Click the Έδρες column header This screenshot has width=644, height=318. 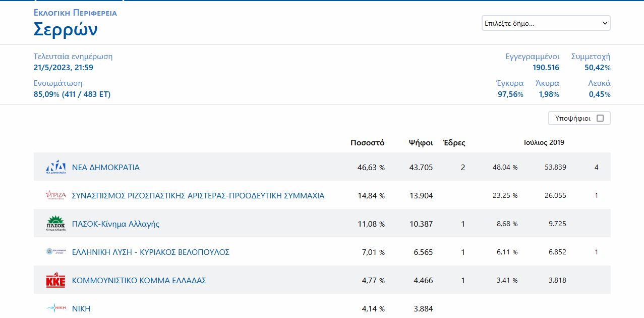tap(454, 143)
